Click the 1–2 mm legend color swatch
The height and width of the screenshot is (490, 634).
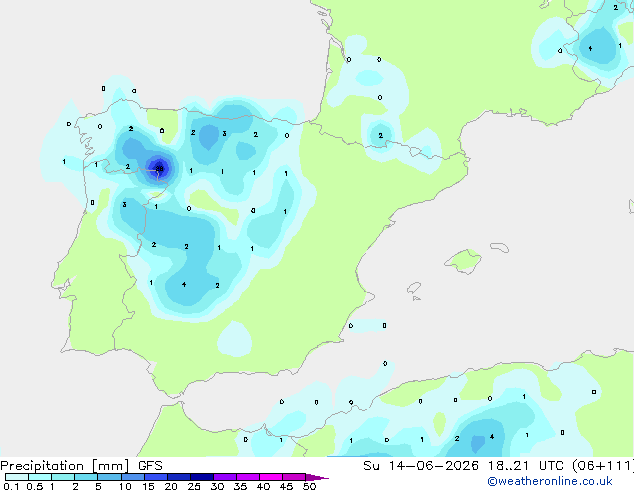pyautogui.click(x=63, y=477)
